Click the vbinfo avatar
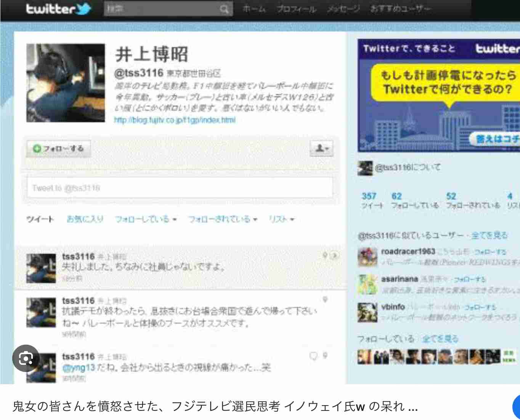520x420 pixels. [x=368, y=312]
